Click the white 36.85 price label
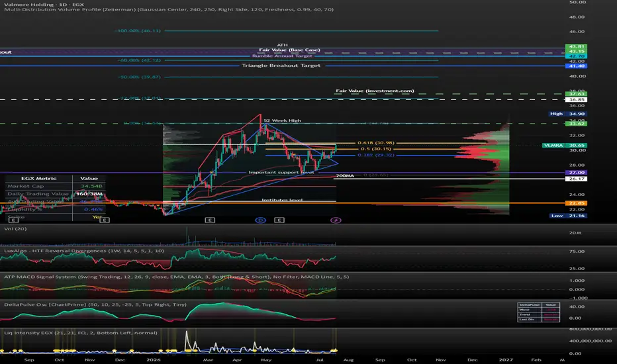 click(576, 99)
